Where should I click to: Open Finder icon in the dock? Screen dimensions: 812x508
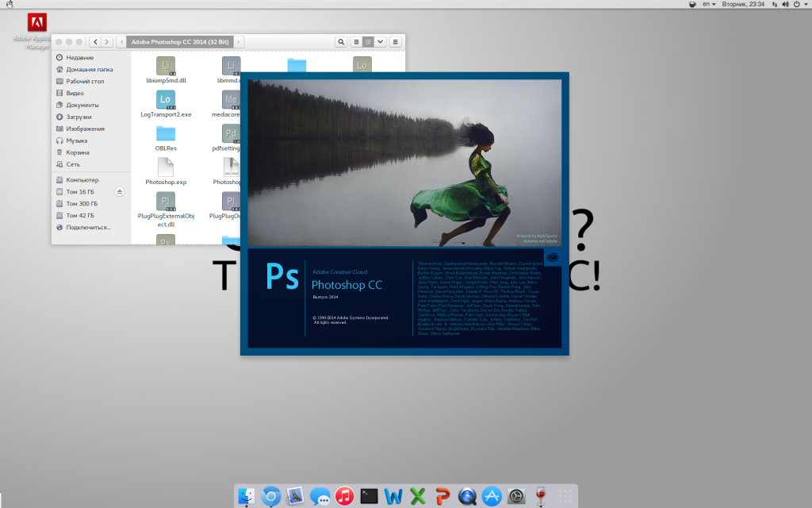246,497
